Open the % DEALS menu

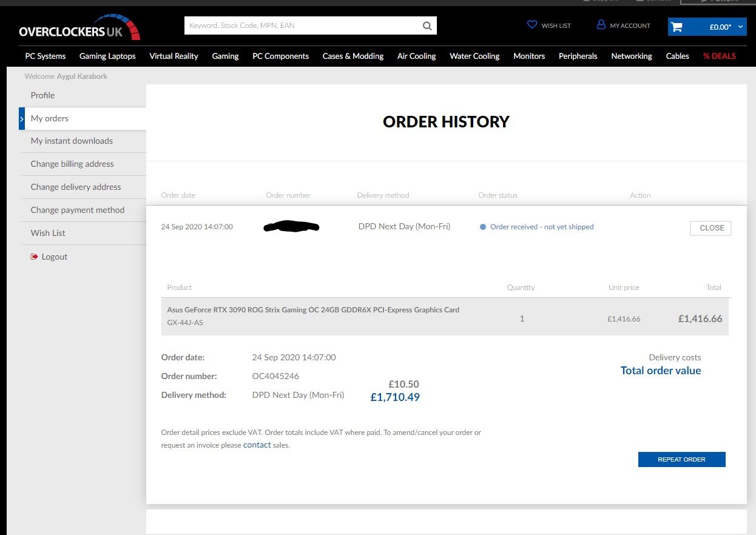(x=720, y=56)
